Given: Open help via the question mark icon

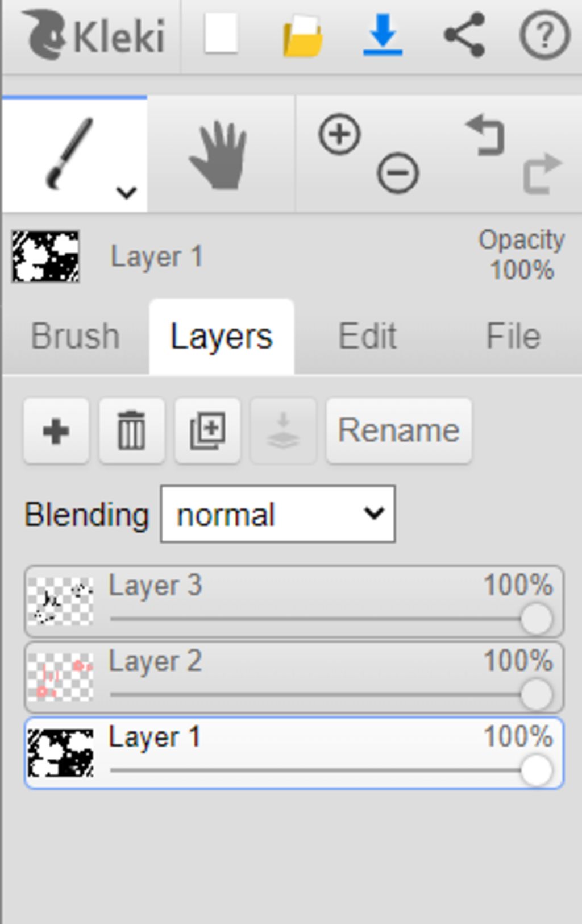Looking at the screenshot, I should coord(544,35).
